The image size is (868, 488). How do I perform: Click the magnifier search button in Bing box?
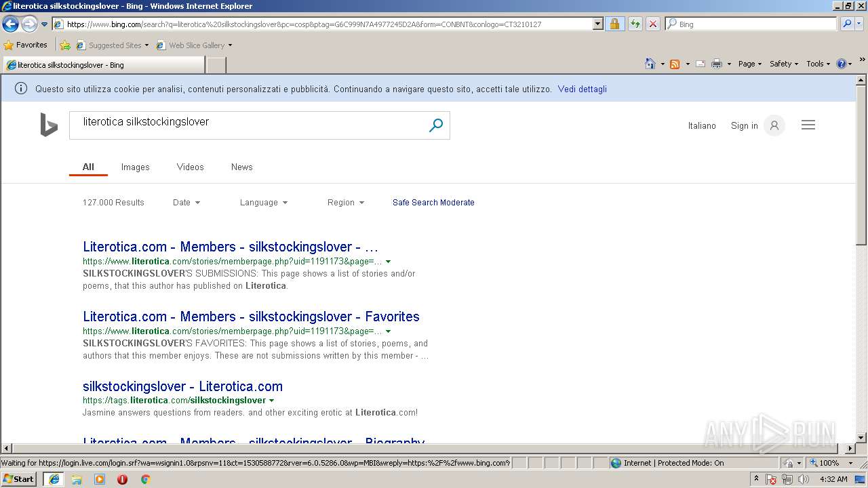pos(436,125)
